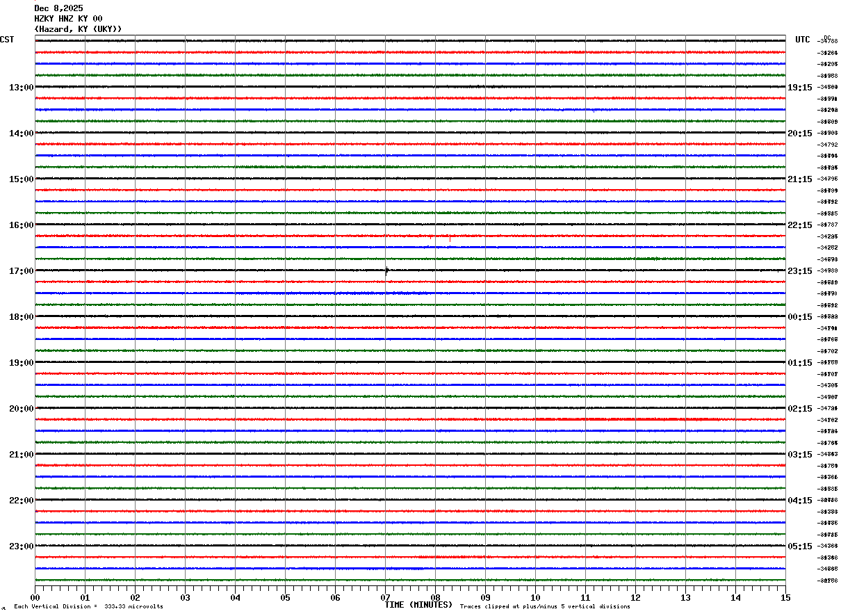The width and height of the screenshot is (841, 616).
Task: Click the 12 minute axis label
Action: pos(635,597)
